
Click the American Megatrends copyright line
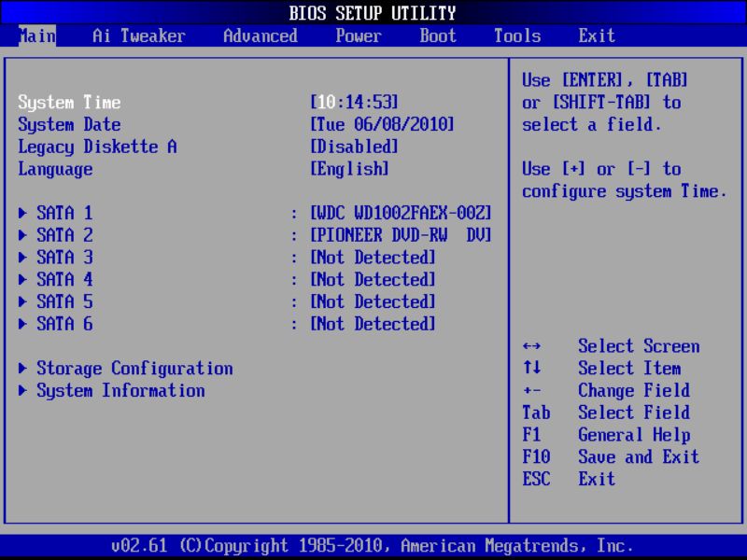tap(373, 545)
